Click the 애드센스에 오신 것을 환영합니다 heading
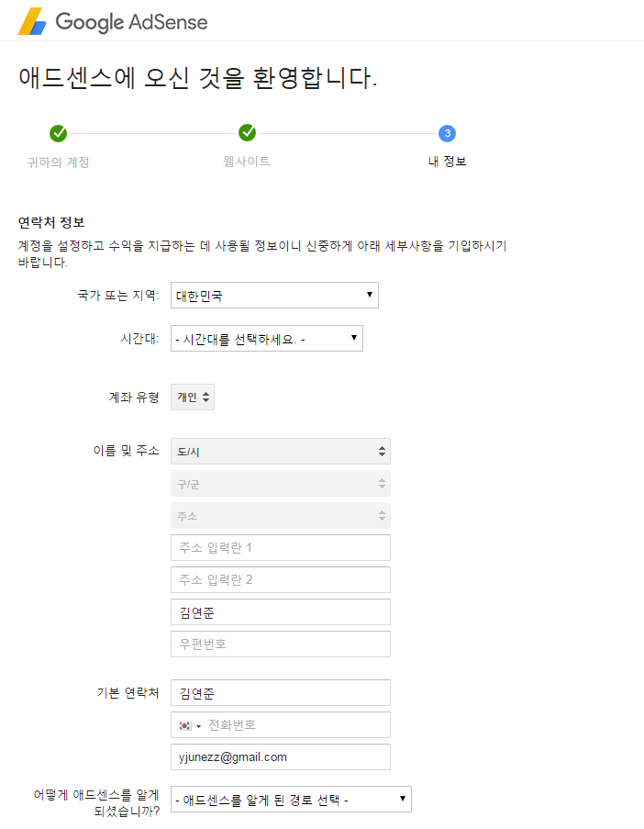Viewport: 644px width, 829px height. [197, 78]
